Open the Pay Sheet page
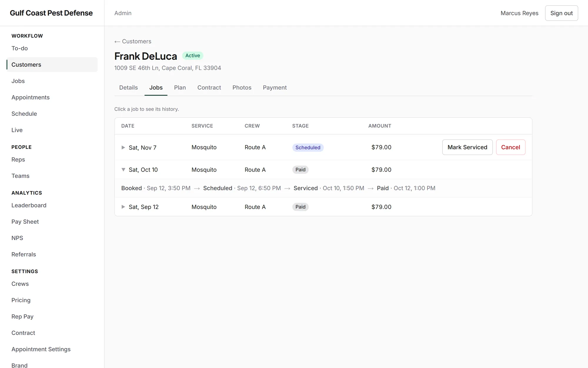The image size is (588, 368). tap(52, 222)
